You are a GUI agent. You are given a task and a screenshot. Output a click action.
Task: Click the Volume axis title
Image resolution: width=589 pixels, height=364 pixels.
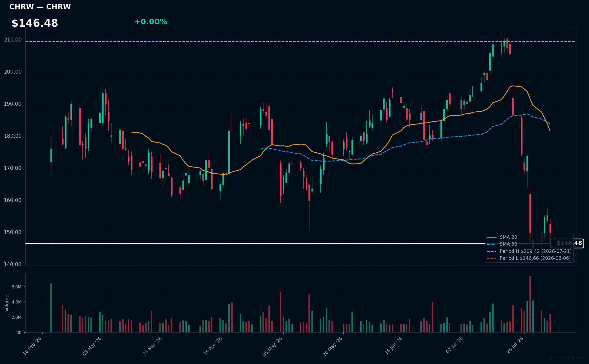pyautogui.click(x=7, y=303)
